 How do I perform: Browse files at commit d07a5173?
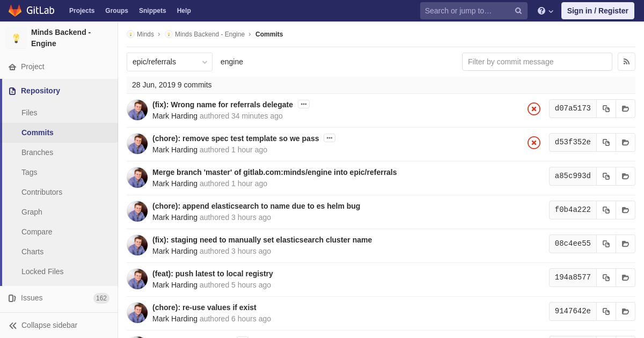click(x=625, y=108)
